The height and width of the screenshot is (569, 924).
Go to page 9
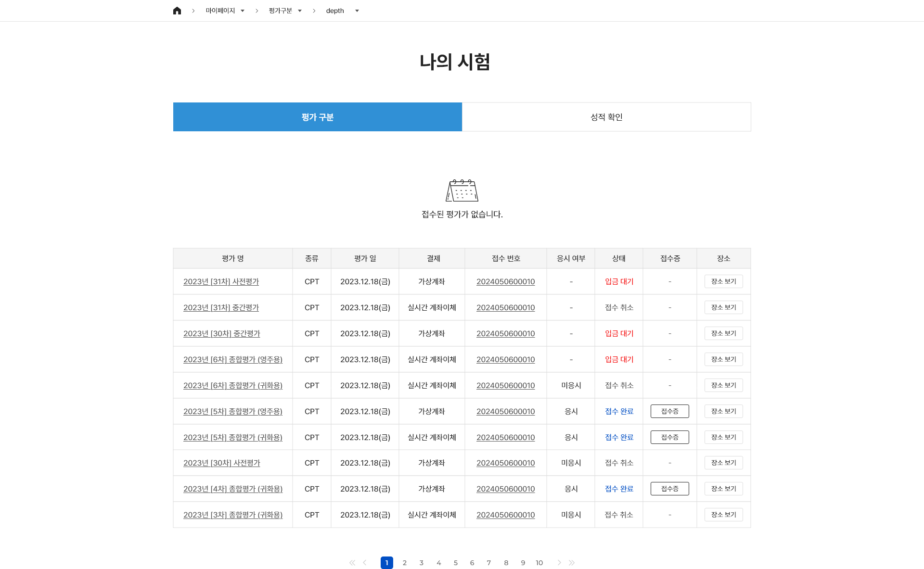[x=523, y=563]
